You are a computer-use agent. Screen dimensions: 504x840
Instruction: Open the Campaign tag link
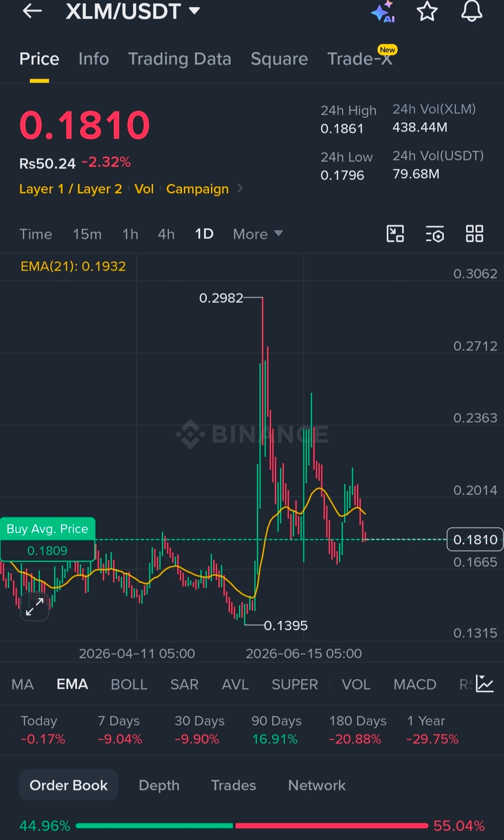pos(197,189)
